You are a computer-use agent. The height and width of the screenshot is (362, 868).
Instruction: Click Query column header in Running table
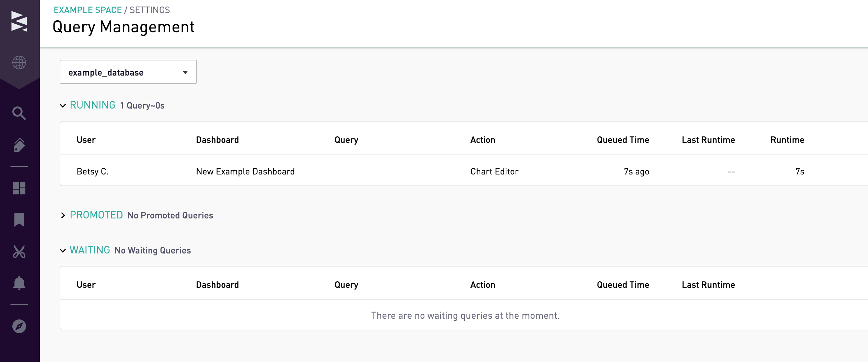[347, 140]
